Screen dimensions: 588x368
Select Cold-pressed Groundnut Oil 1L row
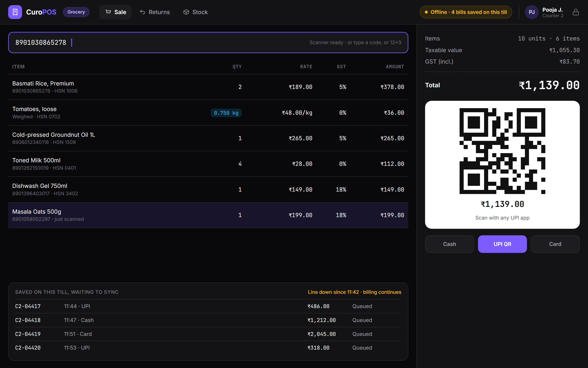point(208,138)
